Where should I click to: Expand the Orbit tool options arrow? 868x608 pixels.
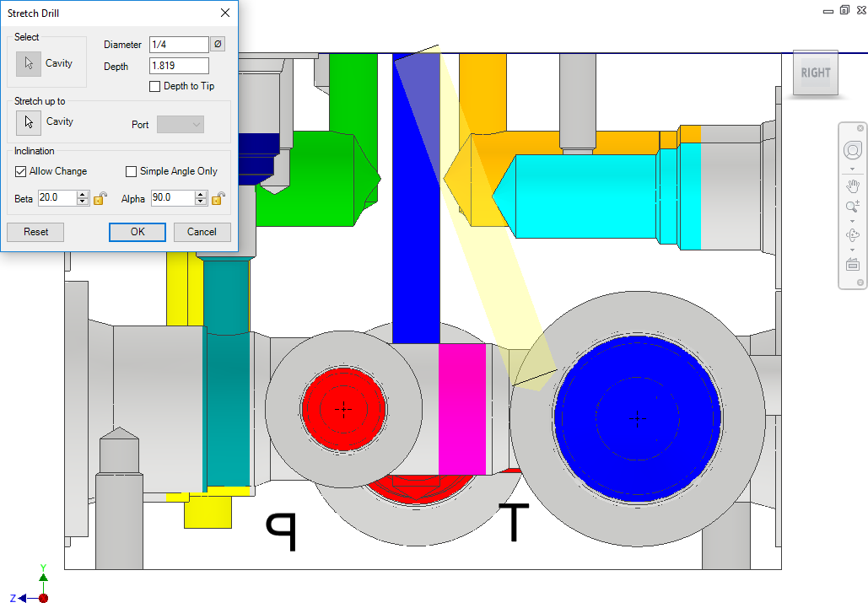[x=853, y=250]
